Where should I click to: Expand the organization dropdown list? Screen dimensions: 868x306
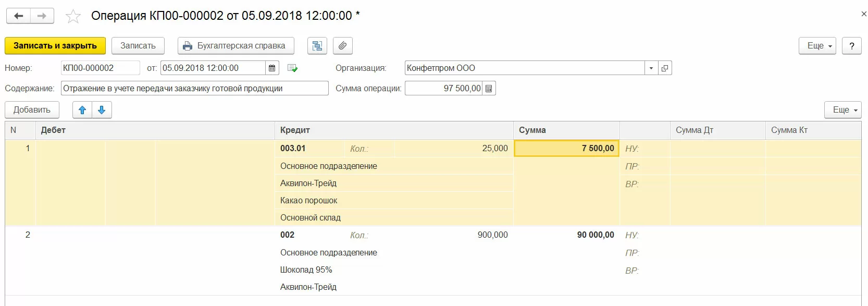pos(651,68)
